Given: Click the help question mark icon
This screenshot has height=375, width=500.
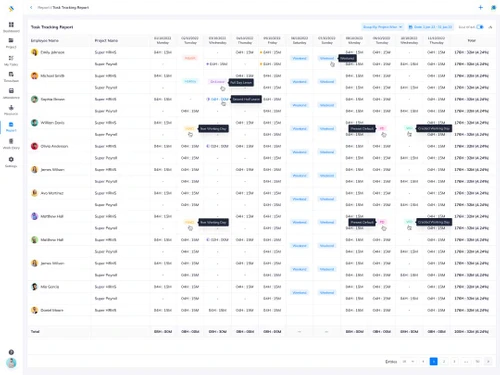Looking at the screenshot, I should point(11,352).
